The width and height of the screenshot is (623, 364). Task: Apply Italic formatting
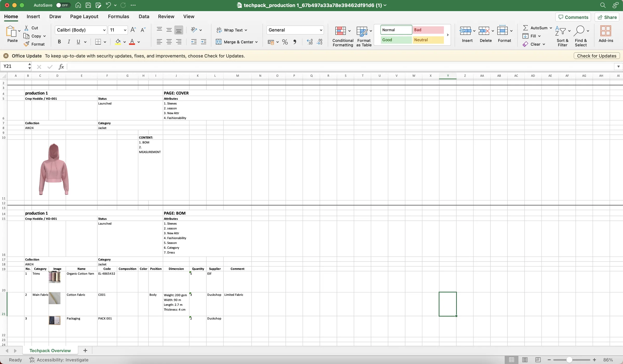click(69, 42)
